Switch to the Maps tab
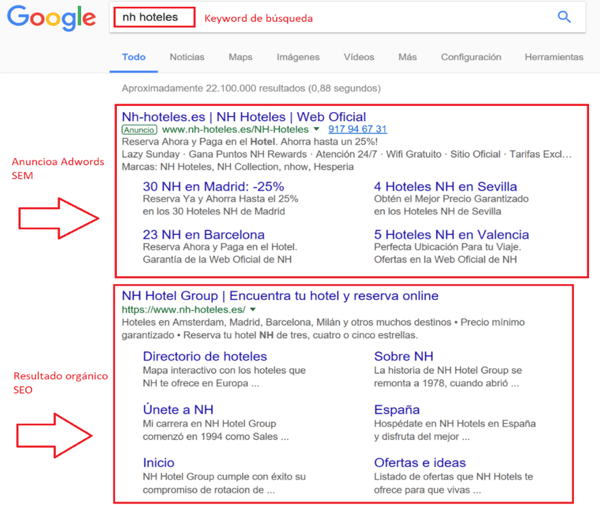 (x=240, y=58)
